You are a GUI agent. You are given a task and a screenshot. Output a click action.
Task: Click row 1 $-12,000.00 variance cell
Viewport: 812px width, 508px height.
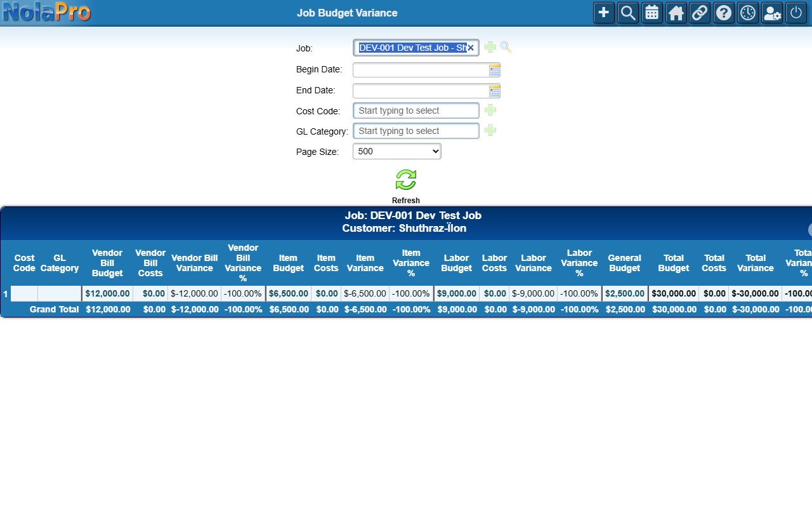(195, 294)
